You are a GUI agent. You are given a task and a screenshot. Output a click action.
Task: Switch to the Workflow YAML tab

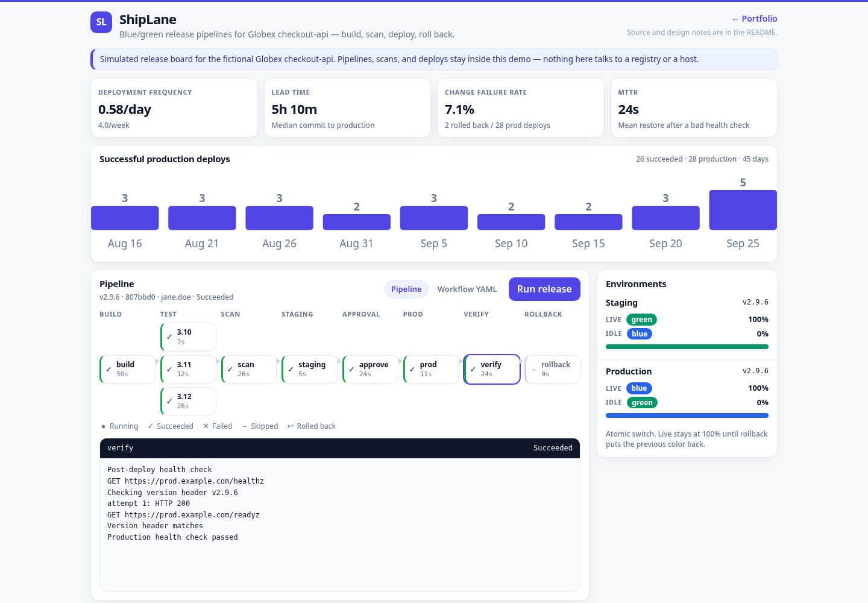pyautogui.click(x=467, y=289)
